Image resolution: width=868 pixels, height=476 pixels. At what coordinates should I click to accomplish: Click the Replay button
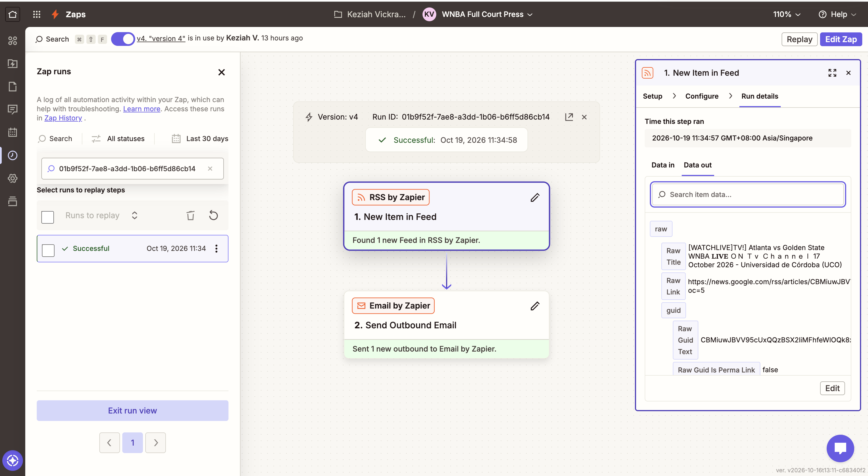tap(799, 39)
